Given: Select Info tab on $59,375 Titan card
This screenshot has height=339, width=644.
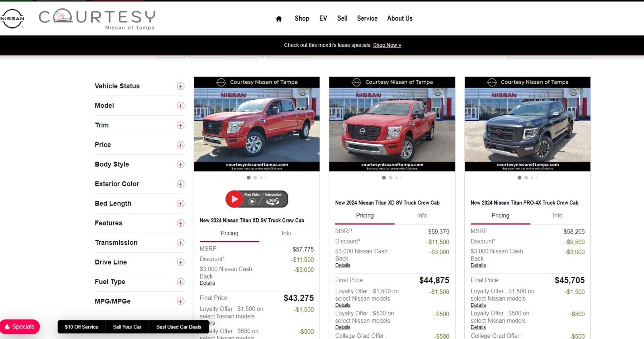Looking at the screenshot, I should pyautogui.click(x=422, y=215).
